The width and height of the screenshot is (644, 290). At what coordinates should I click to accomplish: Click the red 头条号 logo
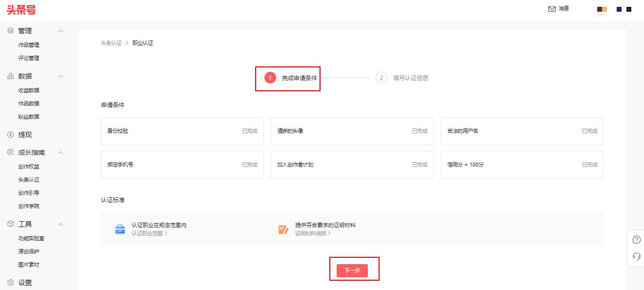(x=21, y=9)
